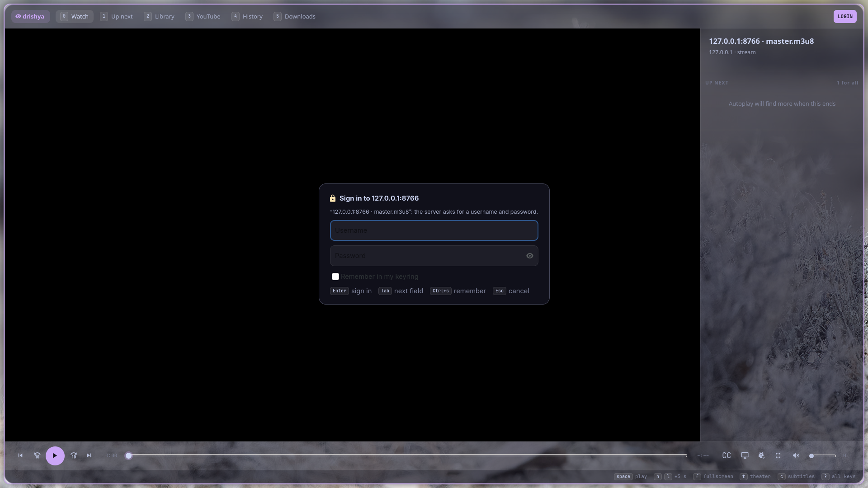Click the '1 for all' up-next option
The image size is (868, 488).
(847, 83)
